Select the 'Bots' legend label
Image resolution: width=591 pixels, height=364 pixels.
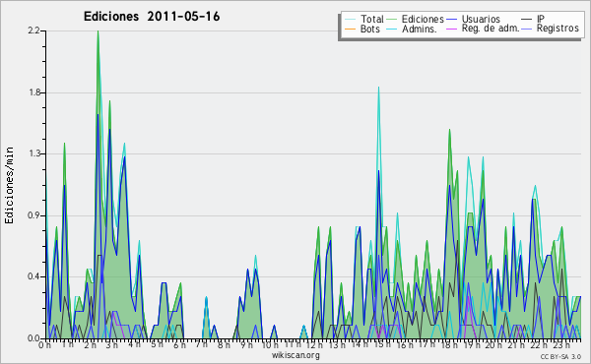(x=369, y=29)
